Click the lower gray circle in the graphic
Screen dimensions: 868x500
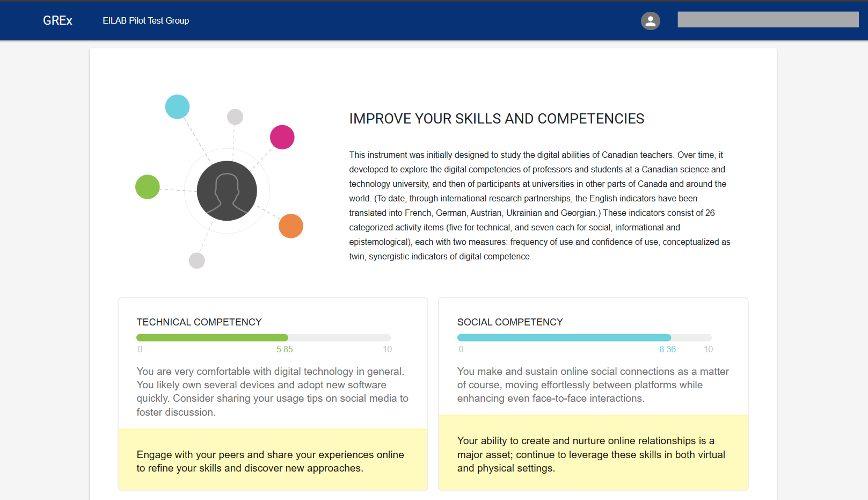click(197, 260)
